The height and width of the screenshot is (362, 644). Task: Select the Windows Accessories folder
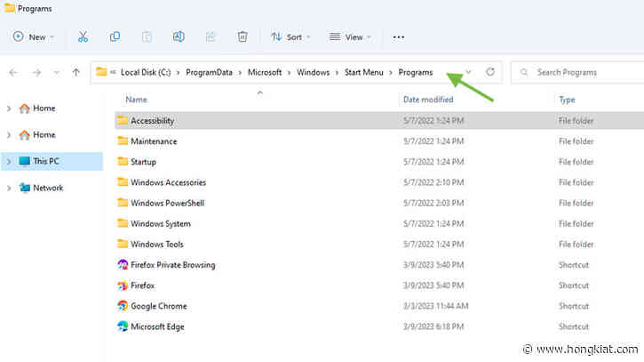pyautogui.click(x=168, y=182)
